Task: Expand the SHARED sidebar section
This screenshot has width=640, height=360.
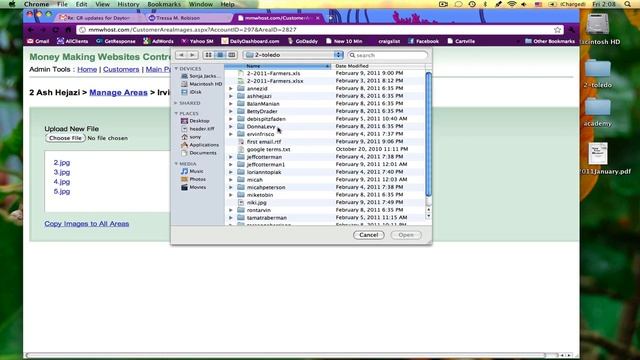Action: click(x=176, y=103)
